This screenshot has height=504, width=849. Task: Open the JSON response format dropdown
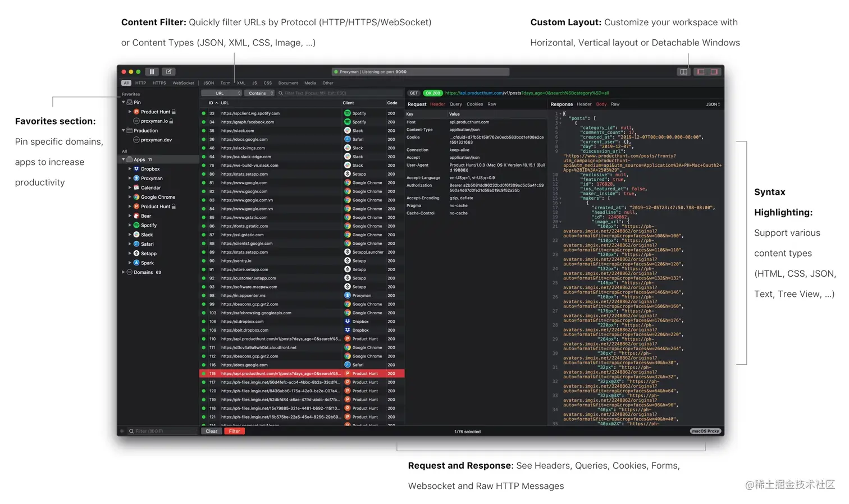(x=713, y=104)
